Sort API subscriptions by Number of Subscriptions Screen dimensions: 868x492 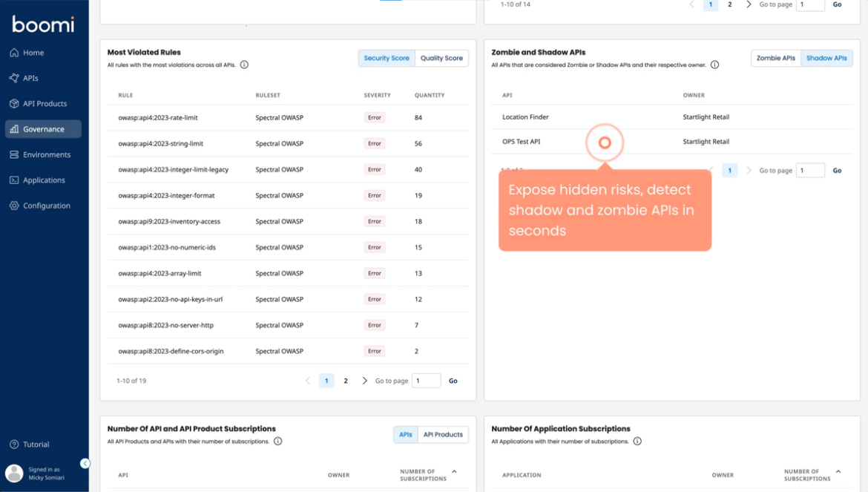[429, 475]
